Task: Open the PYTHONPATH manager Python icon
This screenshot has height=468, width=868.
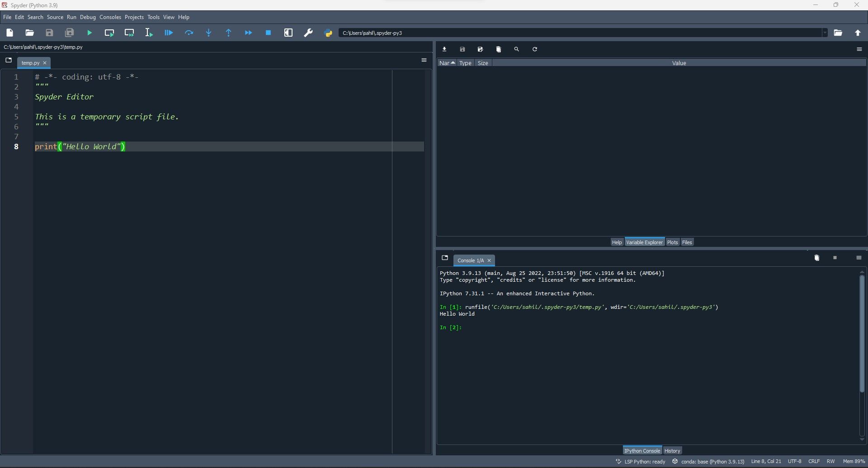Action: (328, 33)
